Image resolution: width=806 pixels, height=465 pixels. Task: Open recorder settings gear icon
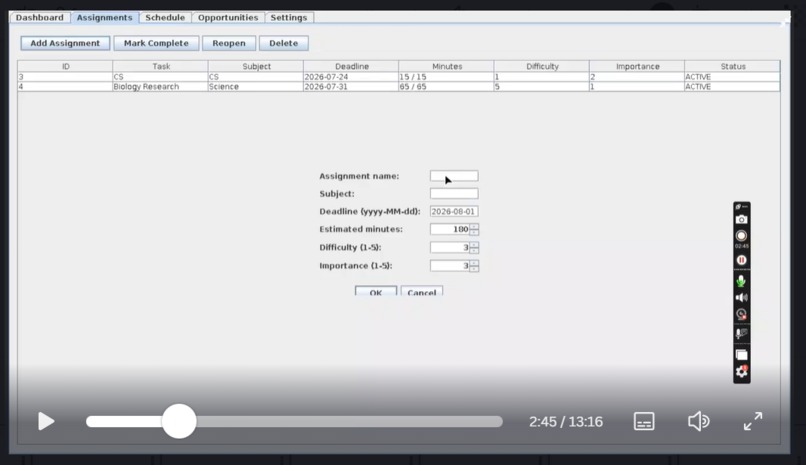coord(741,371)
